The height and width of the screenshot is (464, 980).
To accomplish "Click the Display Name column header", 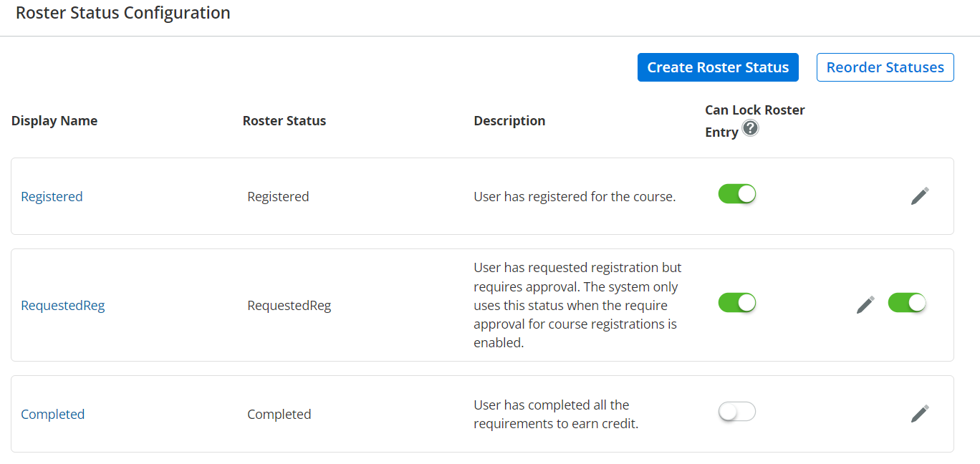I will click(54, 121).
